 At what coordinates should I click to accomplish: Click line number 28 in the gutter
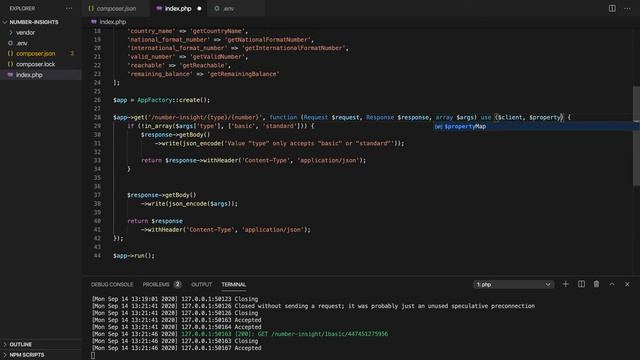tap(97, 118)
